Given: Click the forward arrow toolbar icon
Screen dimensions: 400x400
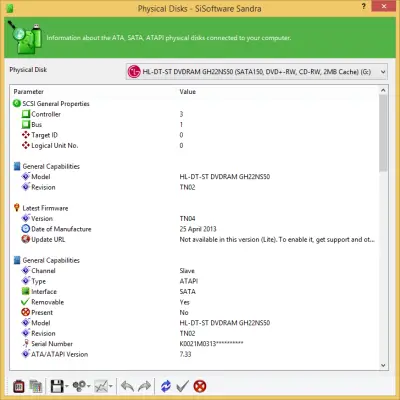Looking at the screenshot, I should [144, 386].
